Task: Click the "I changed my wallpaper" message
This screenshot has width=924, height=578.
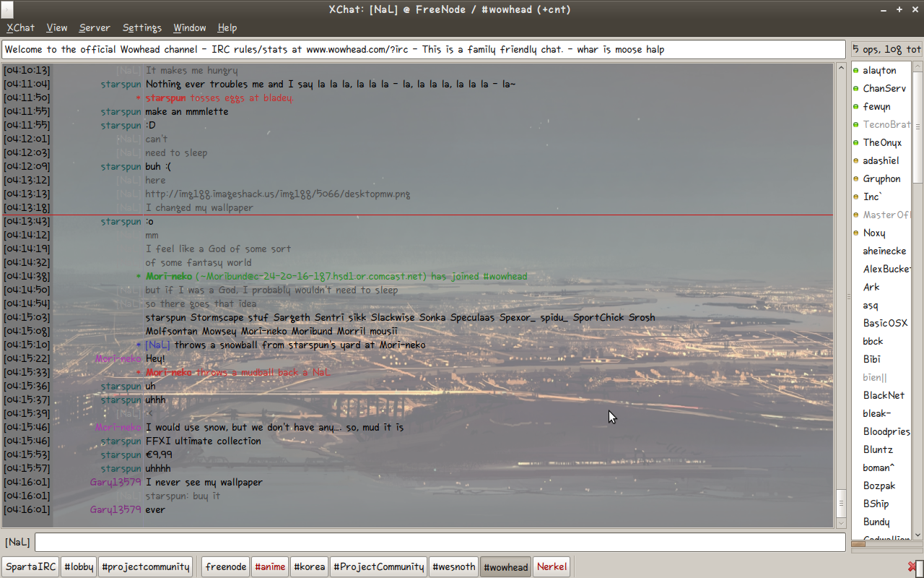Action: click(199, 207)
